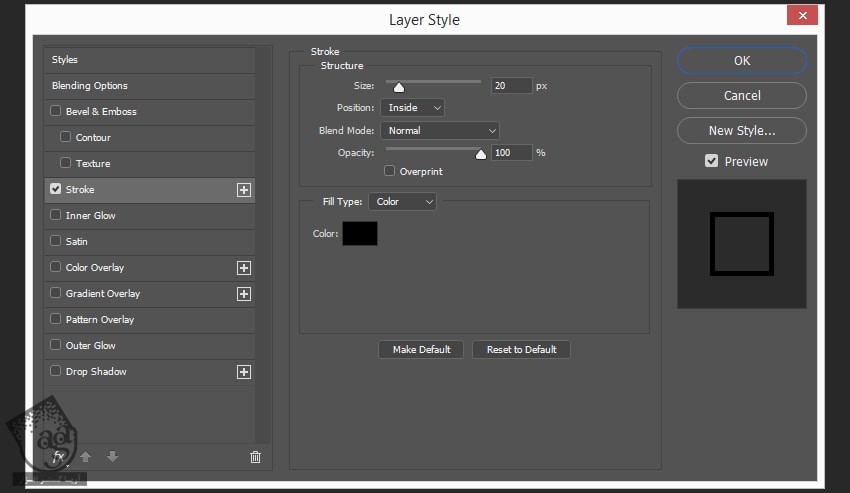Viewport: 850px width, 493px height.
Task: Click the plus icon next to Stroke
Action: tap(243, 190)
